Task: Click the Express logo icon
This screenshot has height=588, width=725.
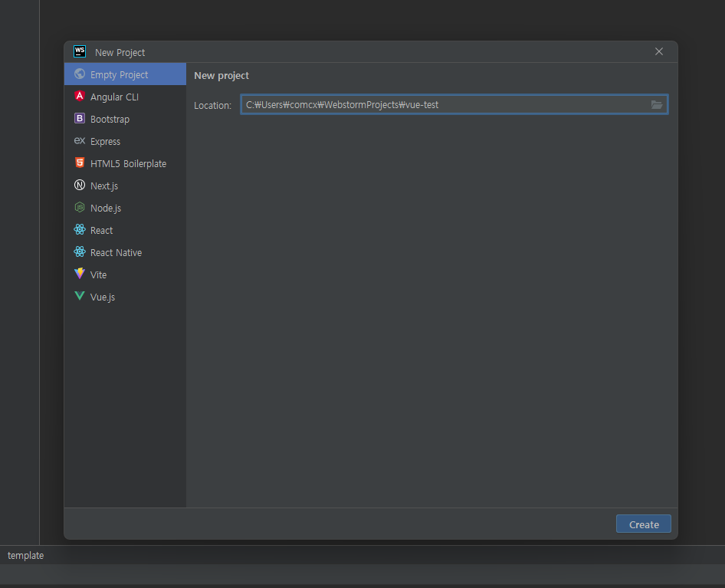Action: 80,140
